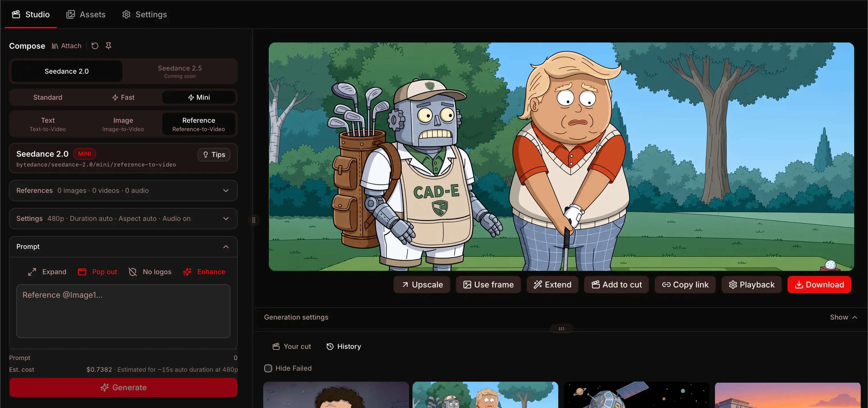Click Add to cut
The height and width of the screenshot is (408, 868).
pos(617,285)
